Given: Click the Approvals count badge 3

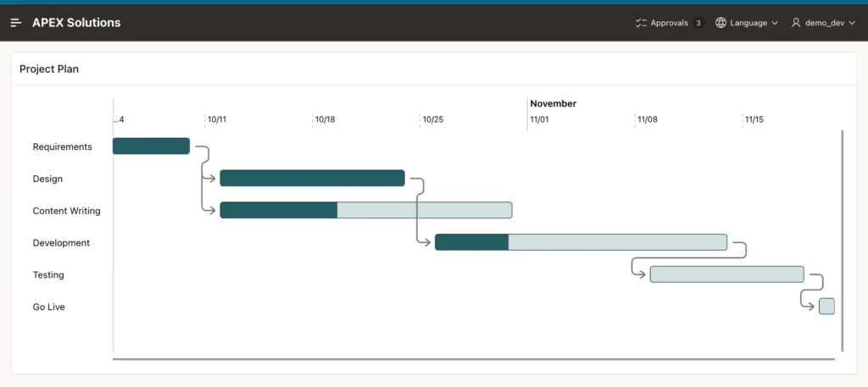Looking at the screenshot, I should coord(698,23).
